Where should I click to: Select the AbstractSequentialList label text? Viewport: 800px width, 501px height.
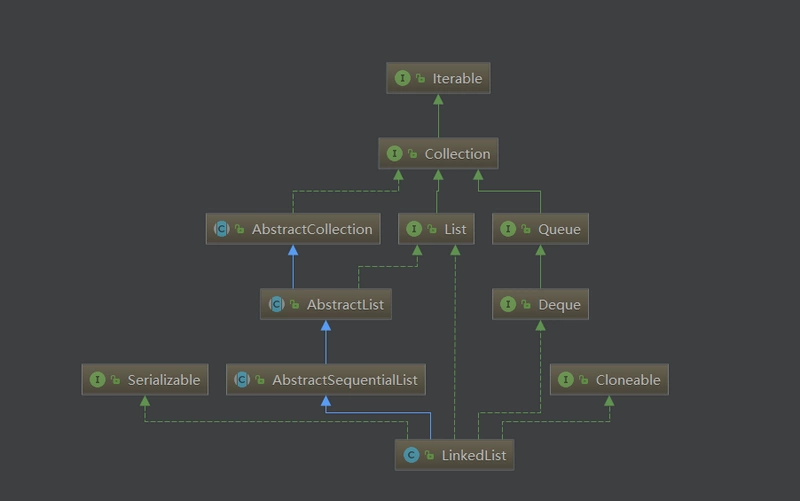coord(344,380)
